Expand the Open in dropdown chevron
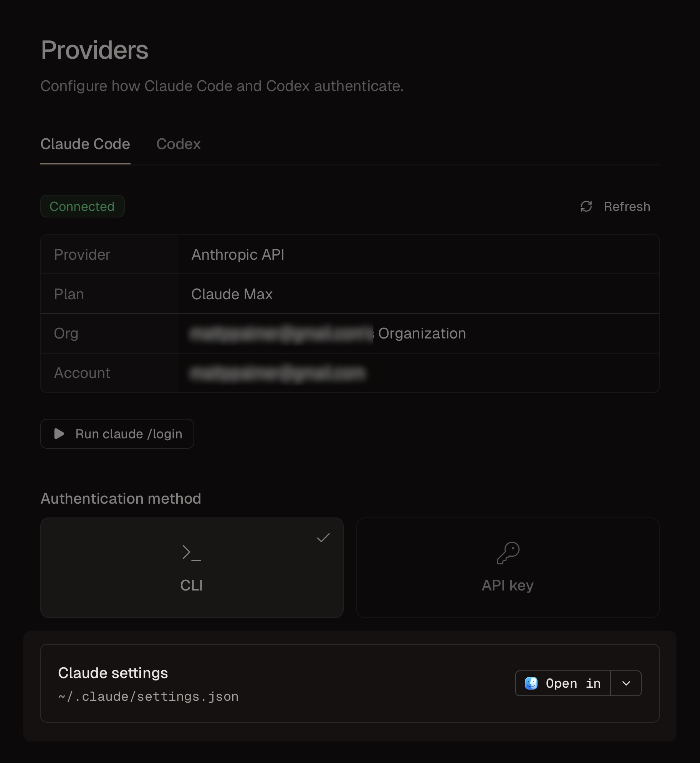This screenshot has height=763, width=700. pos(626,683)
